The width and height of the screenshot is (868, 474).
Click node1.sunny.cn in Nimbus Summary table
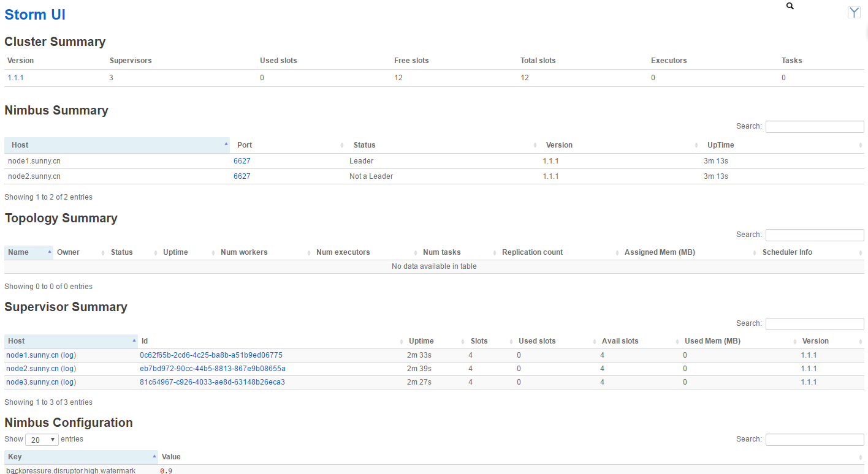(34, 161)
